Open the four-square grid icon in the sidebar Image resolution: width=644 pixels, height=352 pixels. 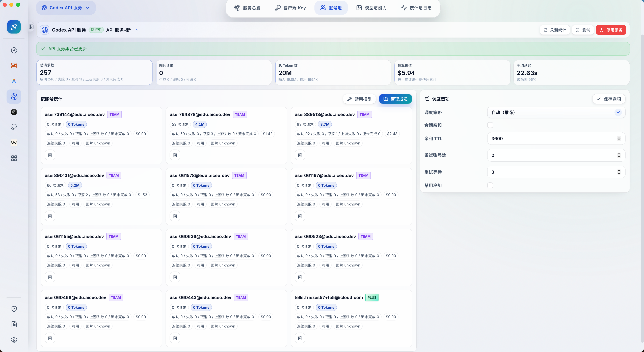click(x=14, y=158)
